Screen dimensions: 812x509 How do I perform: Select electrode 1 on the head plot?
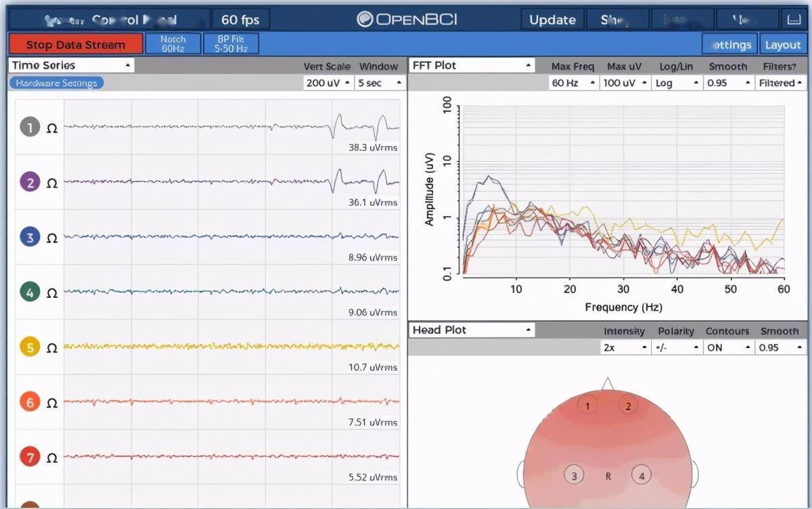pos(587,406)
